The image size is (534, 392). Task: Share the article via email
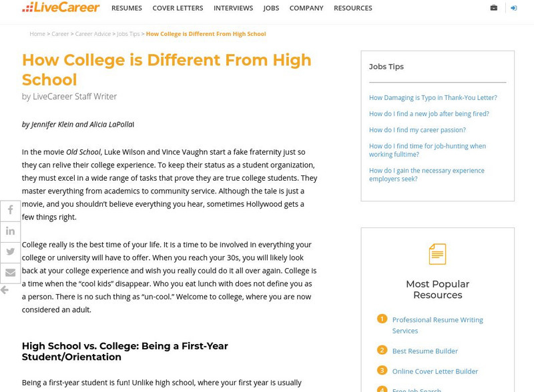pos(10,272)
